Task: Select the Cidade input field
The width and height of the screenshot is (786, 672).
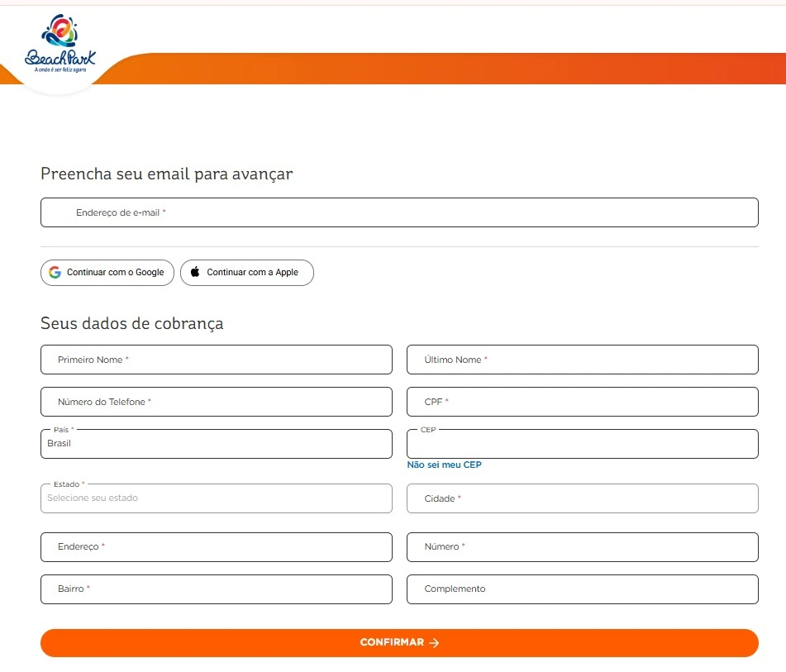Action: pyautogui.click(x=582, y=498)
